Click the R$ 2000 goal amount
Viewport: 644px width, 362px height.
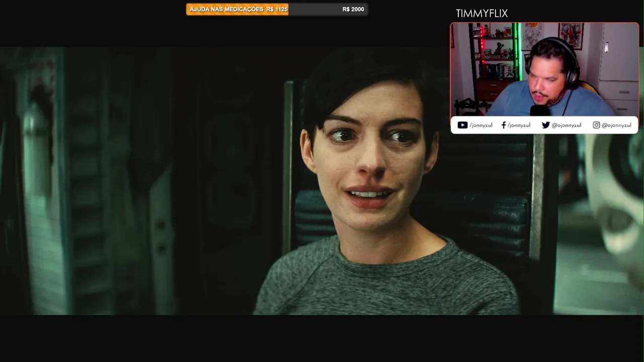(x=353, y=10)
